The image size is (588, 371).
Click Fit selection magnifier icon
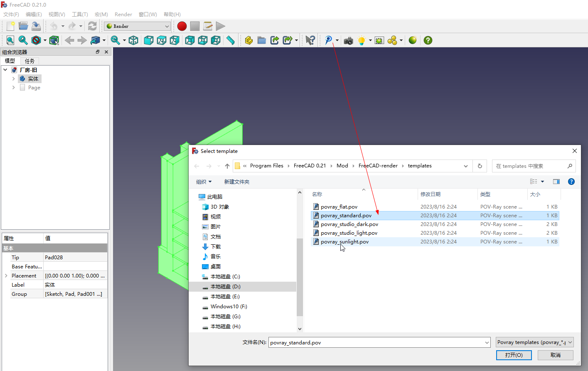[23, 40]
